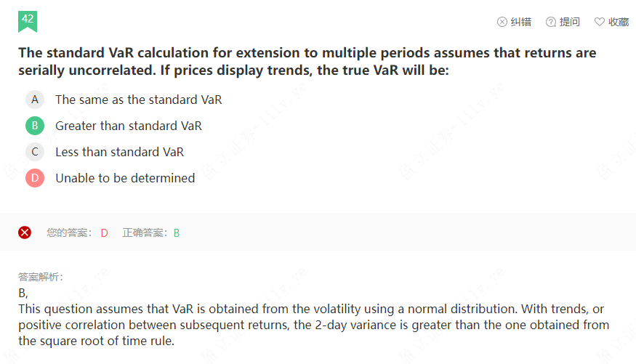Click the 收藏 favorite label
This screenshot has height=364, width=636.
(x=619, y=22)
